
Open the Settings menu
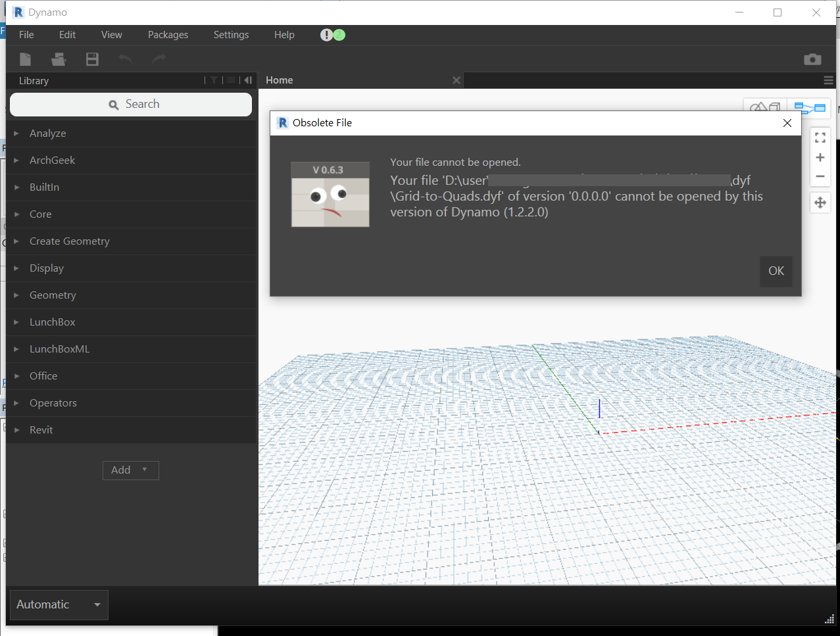[x=231, y=35]
